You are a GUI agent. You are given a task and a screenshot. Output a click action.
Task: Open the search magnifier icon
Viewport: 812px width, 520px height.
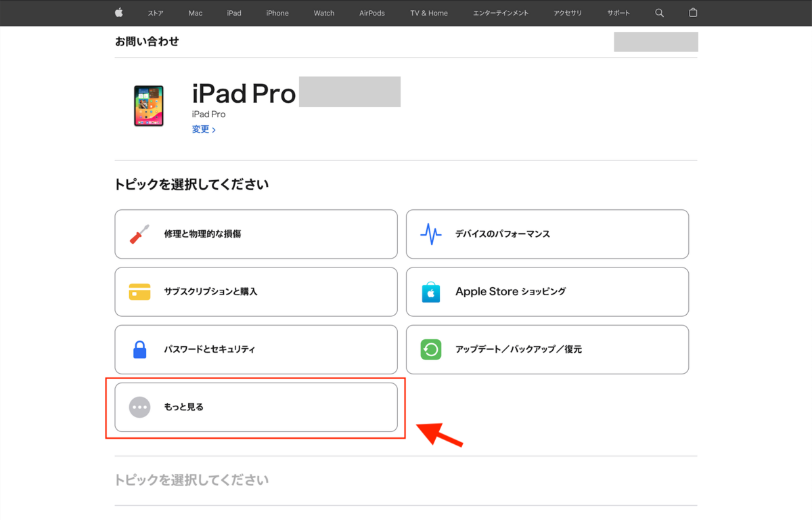pyautogui.click(x=660, y=13)
